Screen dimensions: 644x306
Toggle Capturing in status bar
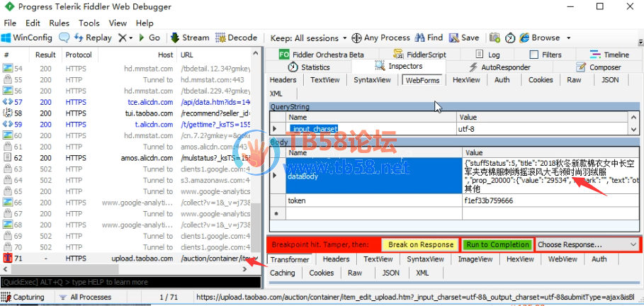23,297
